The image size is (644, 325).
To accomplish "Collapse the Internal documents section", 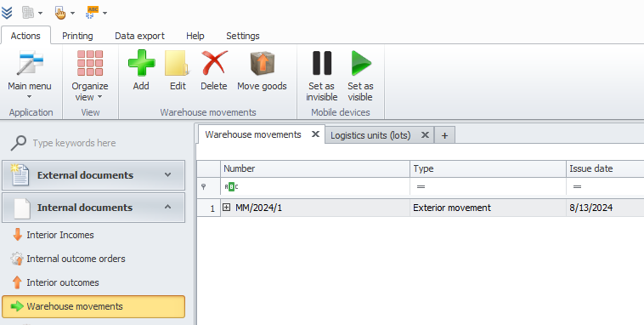I will click(167, 207).
